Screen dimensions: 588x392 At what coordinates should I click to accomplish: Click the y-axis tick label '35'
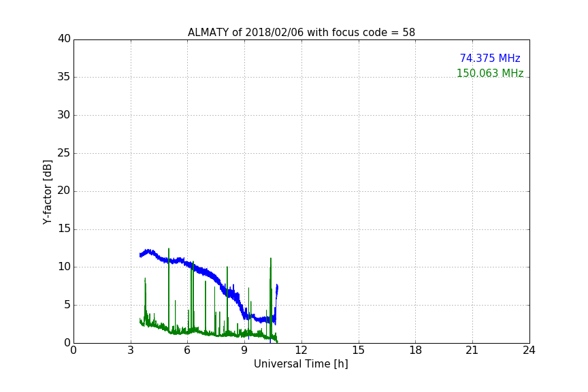pyautogui.click(x=64, y=77)
